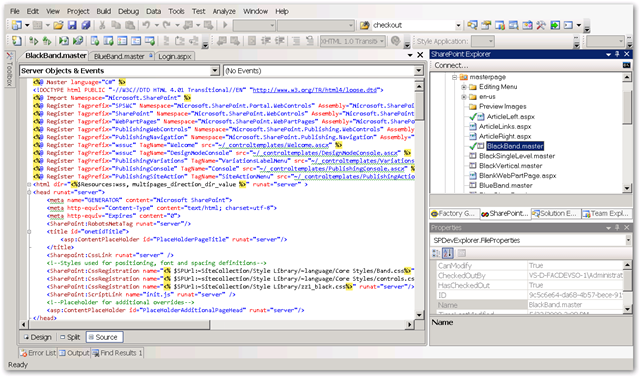Open the Error List tab
This screenshot has width=640, height=377.
pyautogui.click(x=38, y=353)
